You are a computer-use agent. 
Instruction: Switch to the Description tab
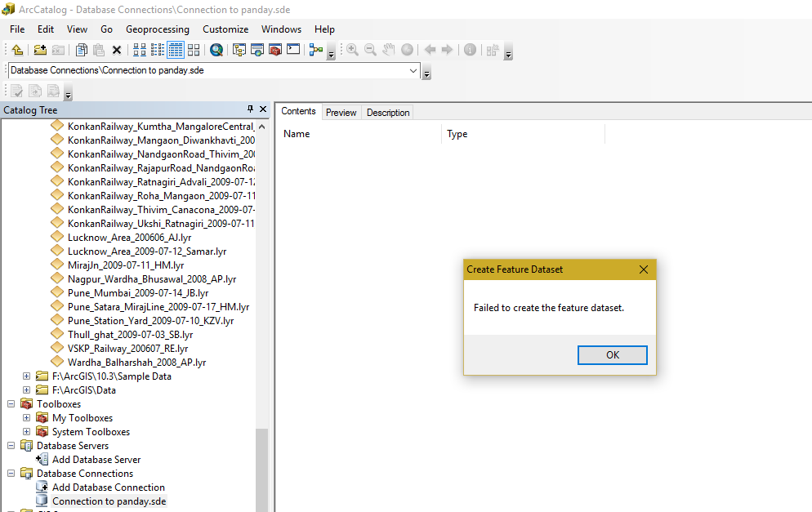click(x=388, y=113)
